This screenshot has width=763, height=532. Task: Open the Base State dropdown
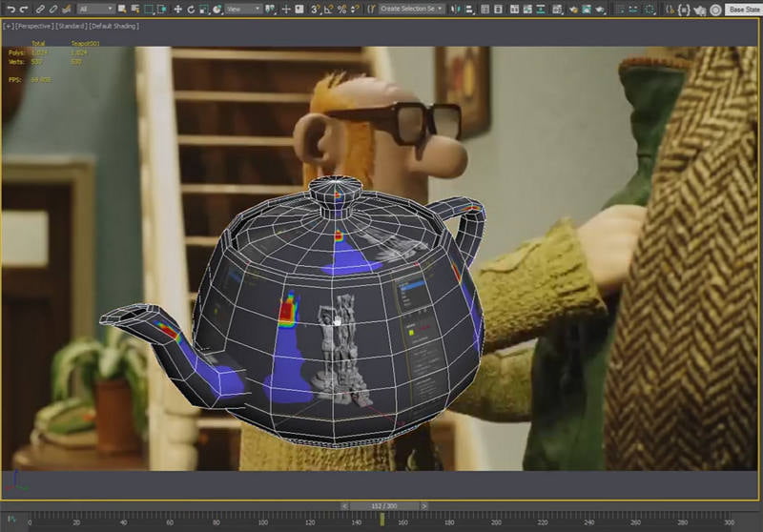(744, 10)
